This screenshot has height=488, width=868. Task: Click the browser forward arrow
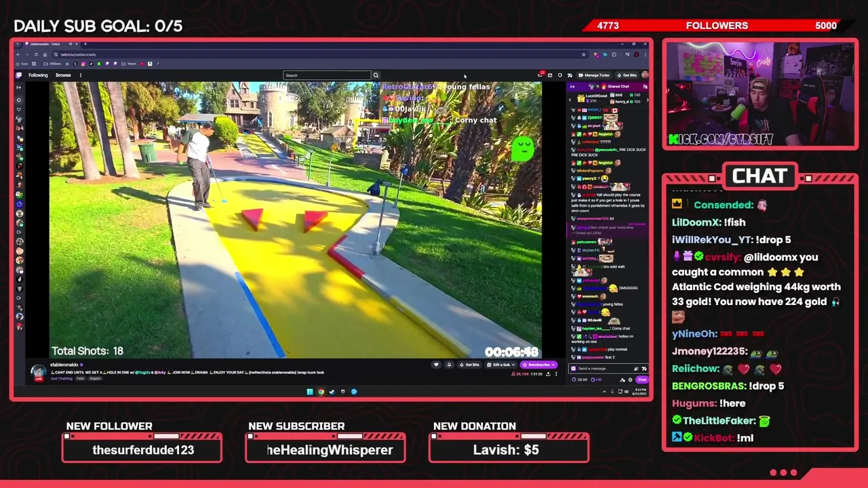tap(27, 54)
